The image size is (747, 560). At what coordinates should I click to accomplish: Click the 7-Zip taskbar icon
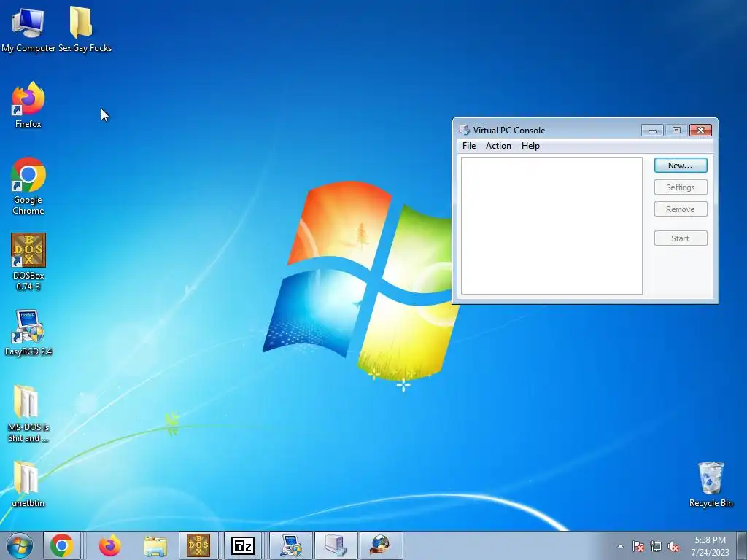[243, 545]
